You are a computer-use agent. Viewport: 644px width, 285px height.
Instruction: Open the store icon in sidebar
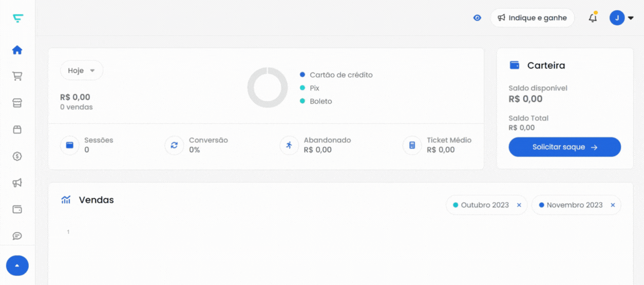17,103
